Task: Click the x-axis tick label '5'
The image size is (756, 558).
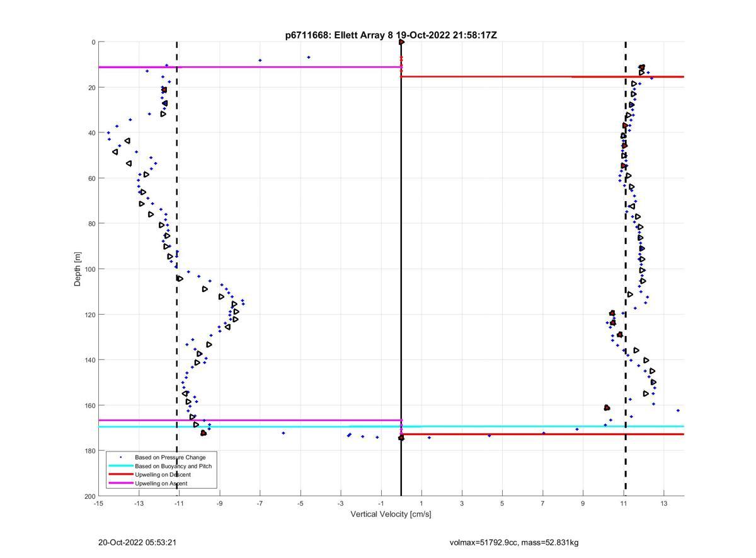Action: pyautogui.click(x=502, y=503)
